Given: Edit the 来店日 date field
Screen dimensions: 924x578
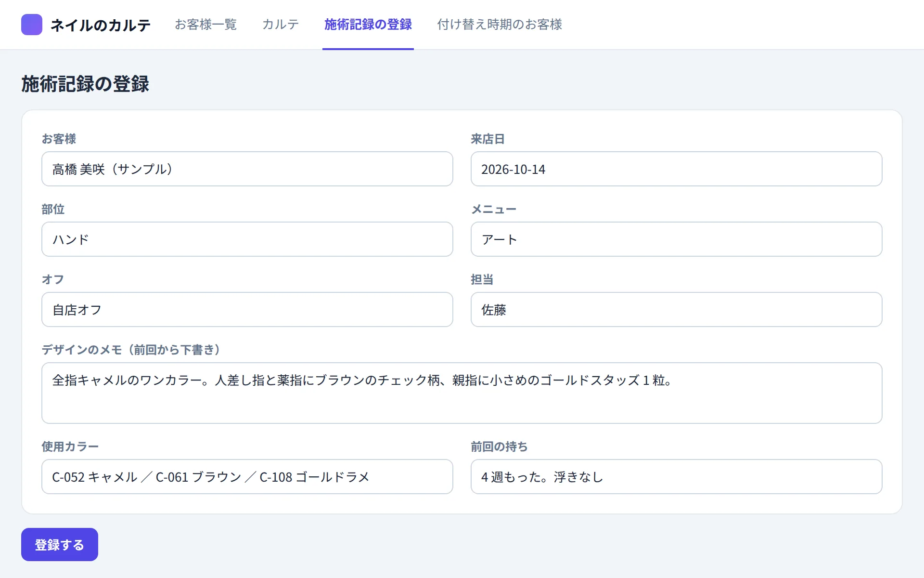Looking at the screenshot, I should pyautogui.click(x=676, y=169).
